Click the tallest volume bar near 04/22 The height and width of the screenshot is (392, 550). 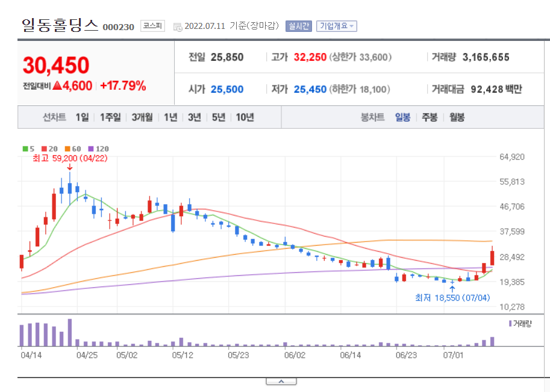click(70, 332)
